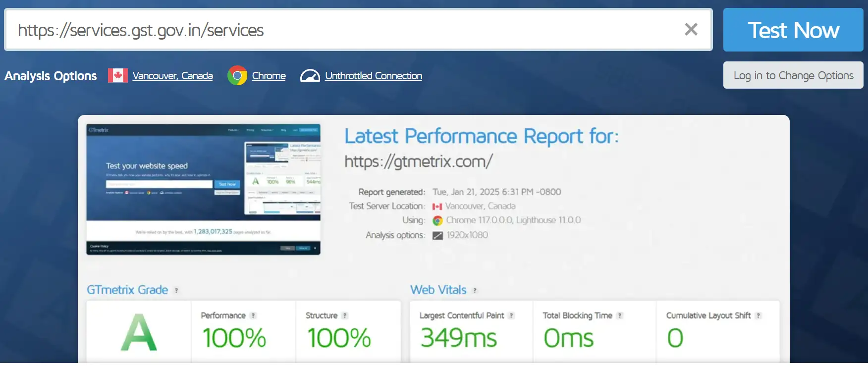This screenshot has height=366, width=868.
Task: Open the Vancouver, Canada location link
Action: (x=172, y=76)
